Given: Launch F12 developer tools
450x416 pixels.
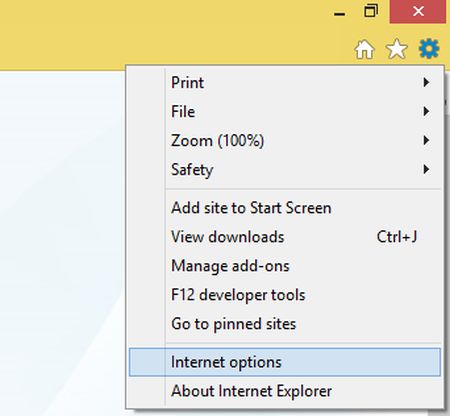Looking at the screenshot, I should click(285, 295).
